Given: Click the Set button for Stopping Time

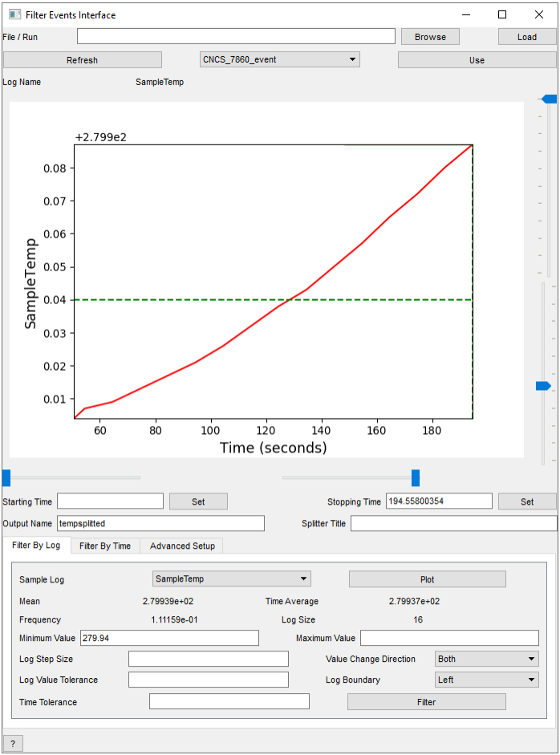Looking at the screenshot, I should click(527, 501).
